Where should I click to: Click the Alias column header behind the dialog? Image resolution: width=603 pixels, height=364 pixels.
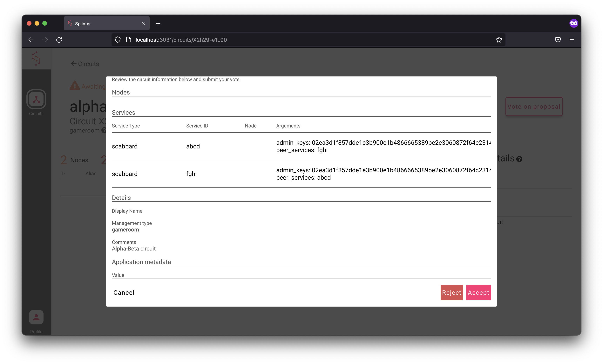pos(91,173)
